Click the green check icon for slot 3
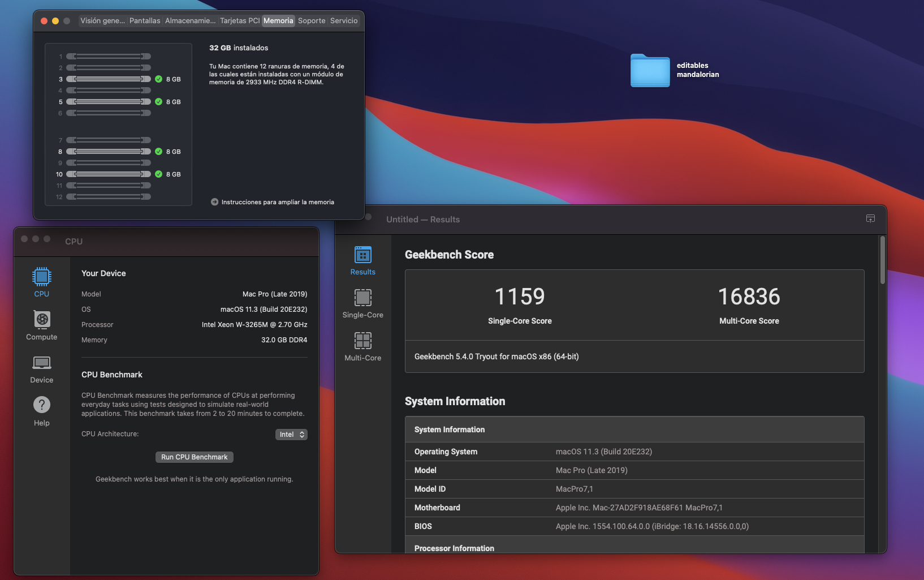This screenshot has width=924, height=580. coord(159,79)
